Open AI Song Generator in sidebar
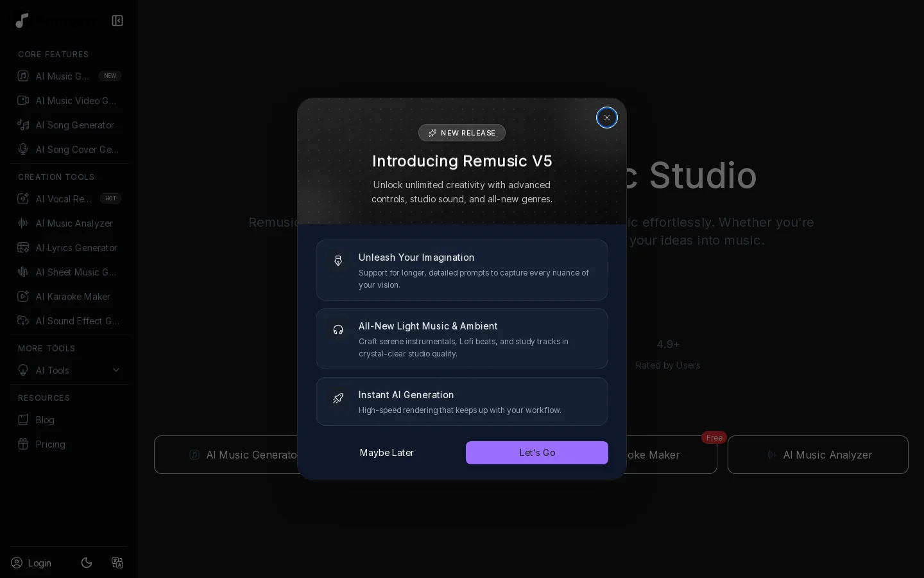 click(69, 125)
